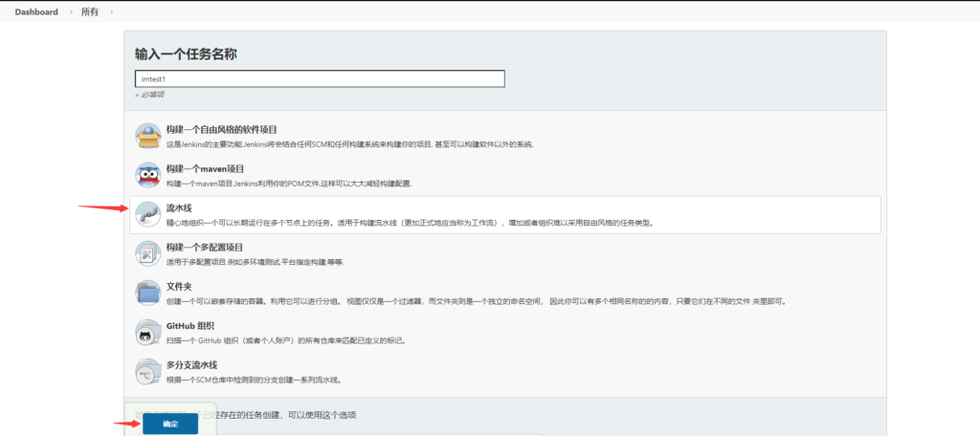
Task: Click the GitHub 组织 Octocat icon
Action: pos(147,332)
